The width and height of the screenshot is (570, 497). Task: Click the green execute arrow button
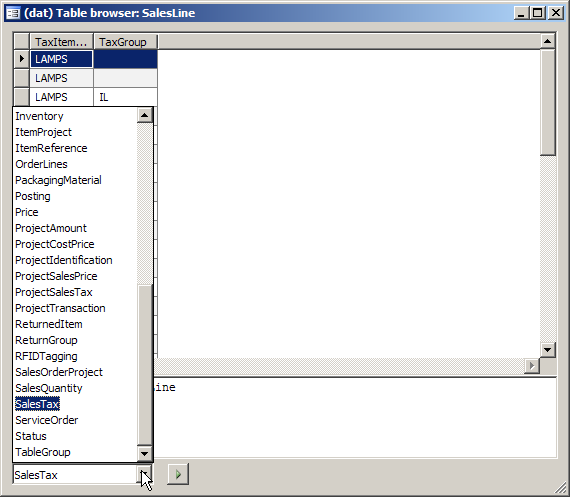[x=178, y=474]
